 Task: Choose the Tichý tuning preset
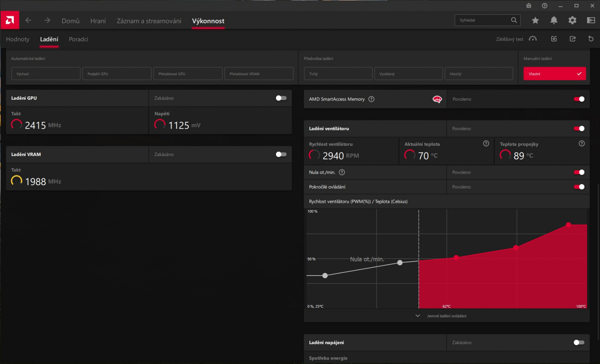point(338,73)
